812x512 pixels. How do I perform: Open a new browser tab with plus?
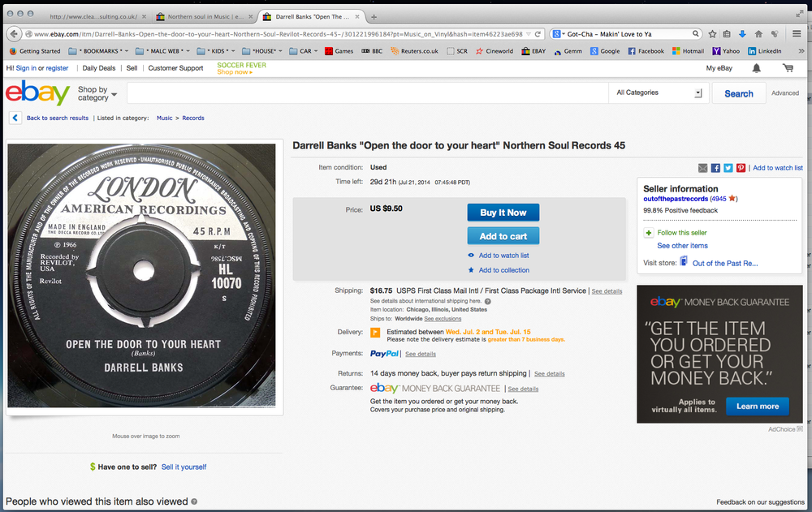pyautogui.click(x=374, y=16)
